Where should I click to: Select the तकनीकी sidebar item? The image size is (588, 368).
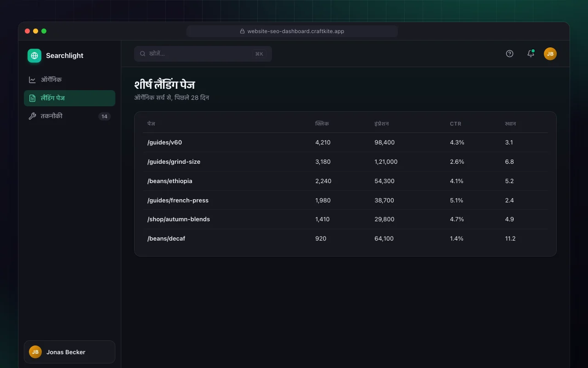click(69, 116)
